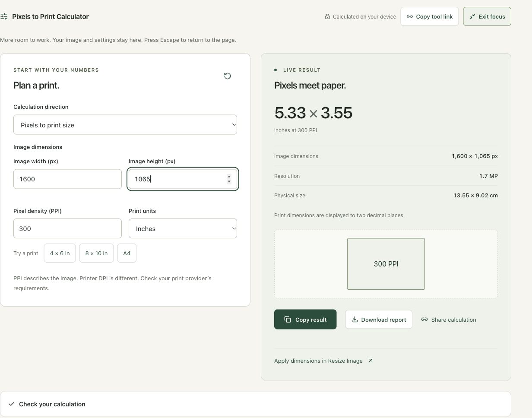Click the Image height (px) field
Screen dimensions: 532x418
click(x=183, y=179)
